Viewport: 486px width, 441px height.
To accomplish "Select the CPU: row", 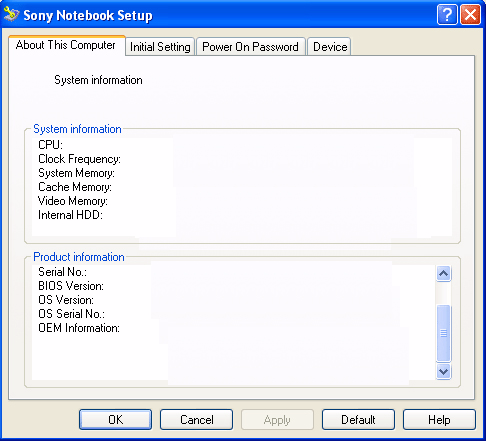I will tap(50, 145).
